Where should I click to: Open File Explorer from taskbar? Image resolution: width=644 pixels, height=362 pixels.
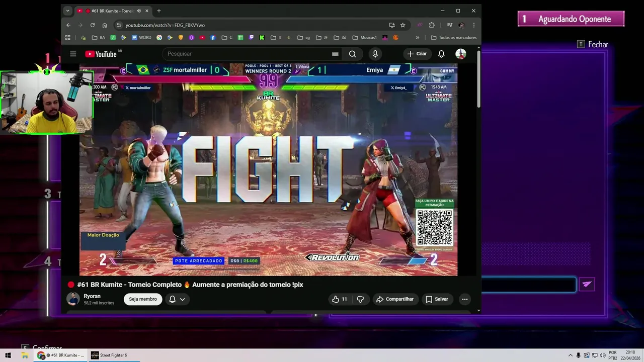click(25, 355)
